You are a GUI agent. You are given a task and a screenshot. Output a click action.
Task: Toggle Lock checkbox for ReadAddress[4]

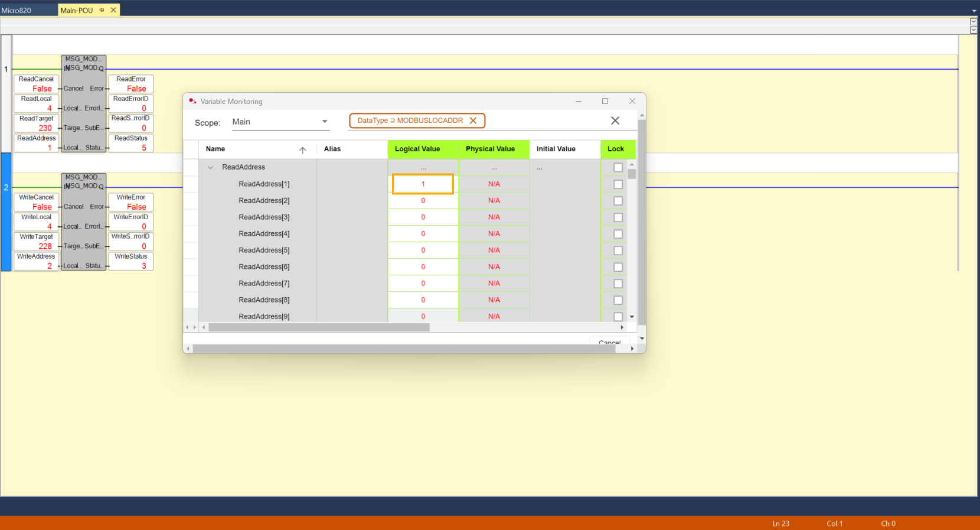pyautogui.click(x=618, y=234)
